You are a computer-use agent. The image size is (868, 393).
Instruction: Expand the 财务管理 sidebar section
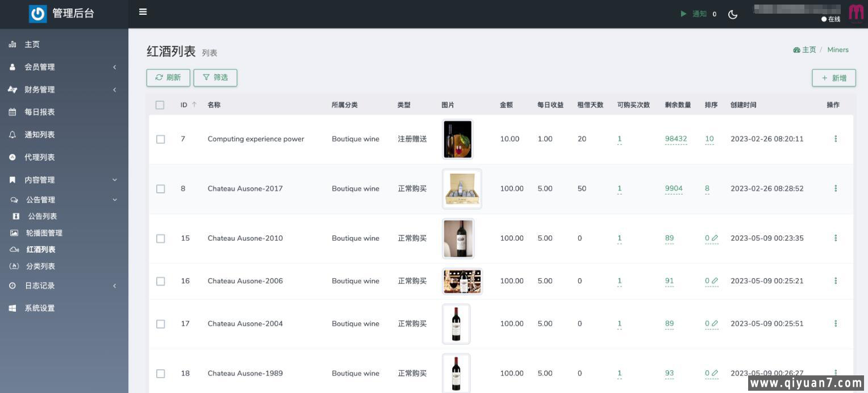(64, 90)
